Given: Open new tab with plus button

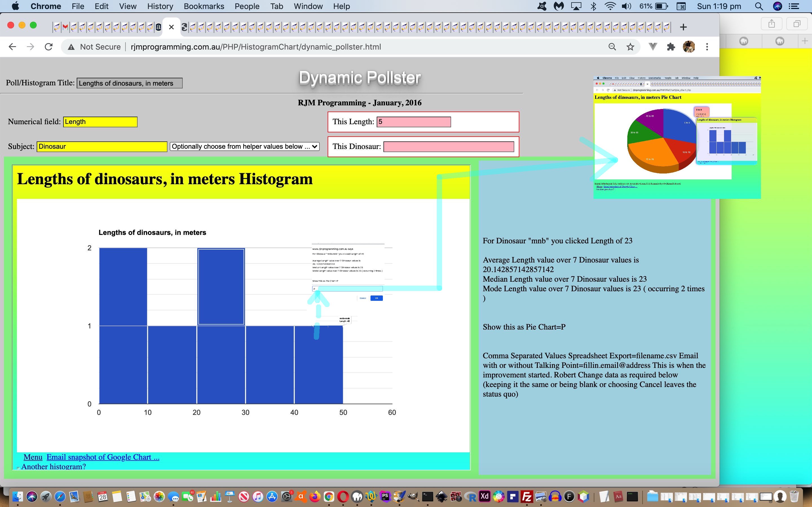Looking at the screenshot, I should click(x=683, y=27).
